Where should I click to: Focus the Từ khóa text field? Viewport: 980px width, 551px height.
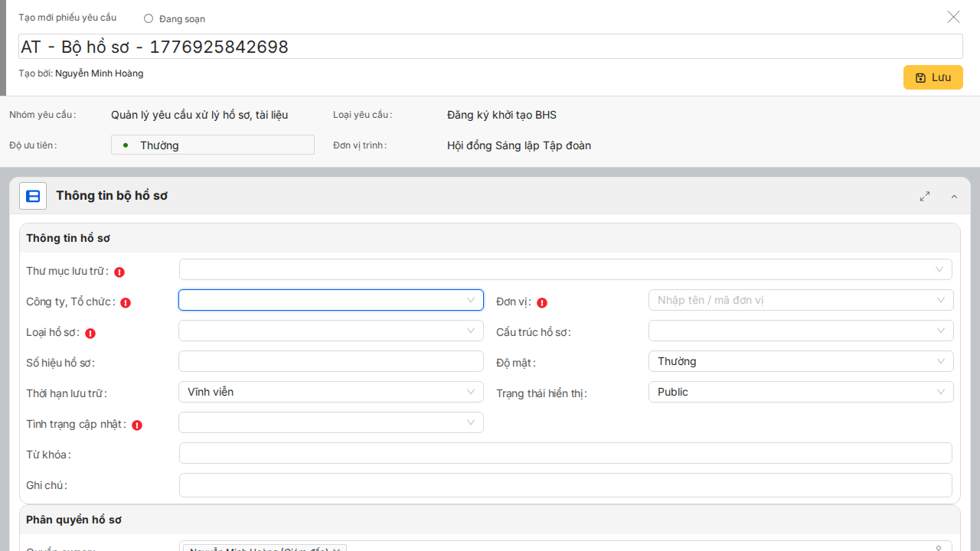[565, 453]
